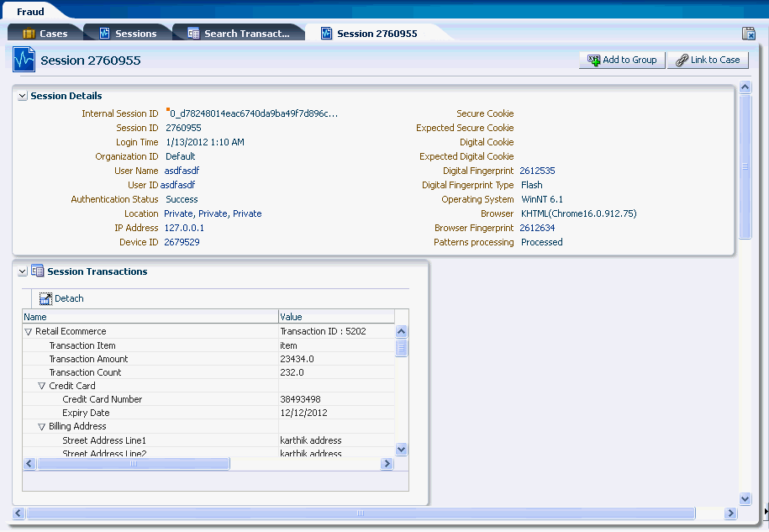Screen dimensions: 769x532
Task: Click the large session header icon
Action: click(24, 60)
